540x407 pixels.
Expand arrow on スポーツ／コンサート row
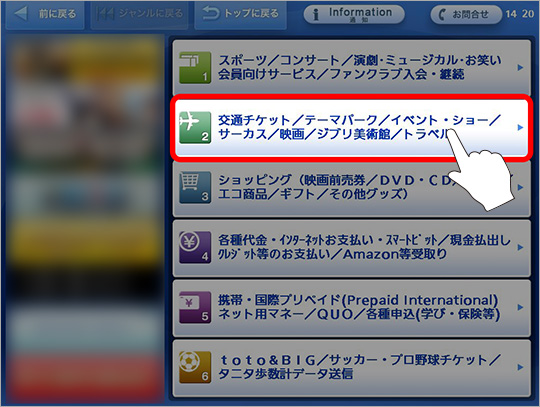520,67
